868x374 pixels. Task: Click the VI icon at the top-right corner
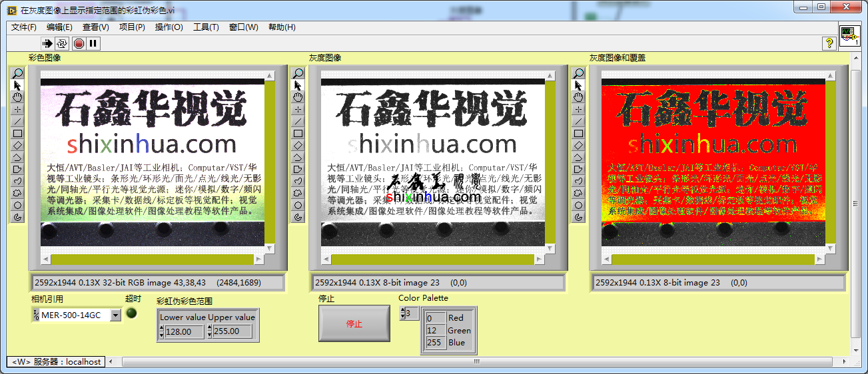(849, 35)
